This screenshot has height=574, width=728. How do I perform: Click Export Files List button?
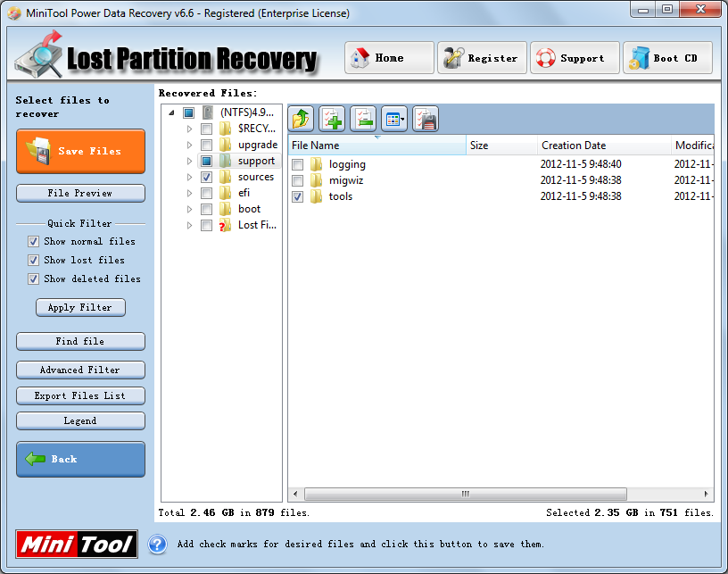click(x=81, y=395)
